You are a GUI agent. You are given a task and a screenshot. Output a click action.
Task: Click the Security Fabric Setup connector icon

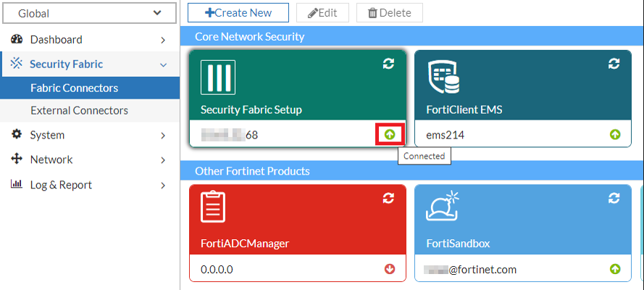point(218,77)
